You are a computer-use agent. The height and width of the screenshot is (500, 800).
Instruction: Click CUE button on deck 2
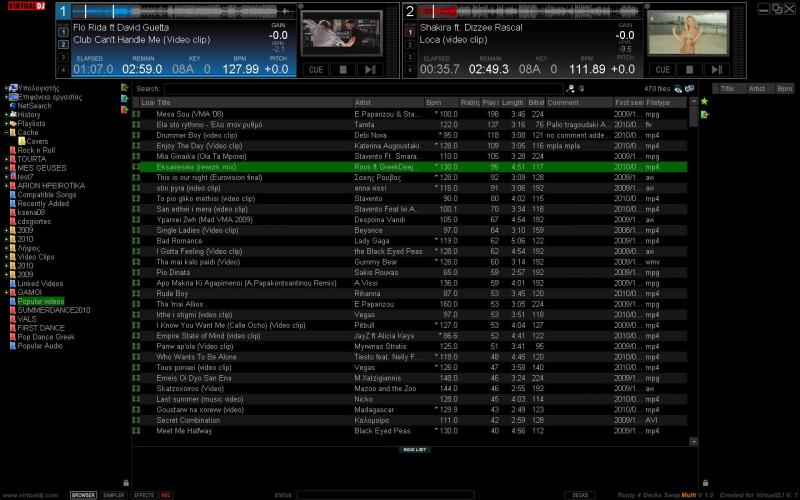point(662,70)
